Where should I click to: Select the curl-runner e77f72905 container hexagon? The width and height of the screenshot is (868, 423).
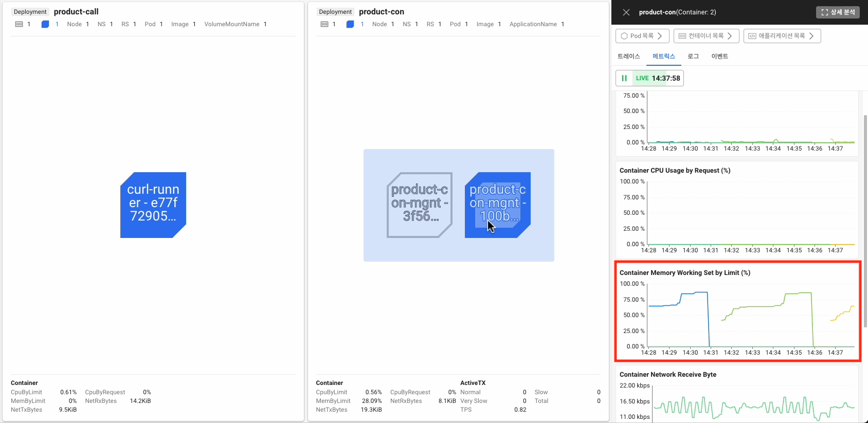(x=153, y=205)
